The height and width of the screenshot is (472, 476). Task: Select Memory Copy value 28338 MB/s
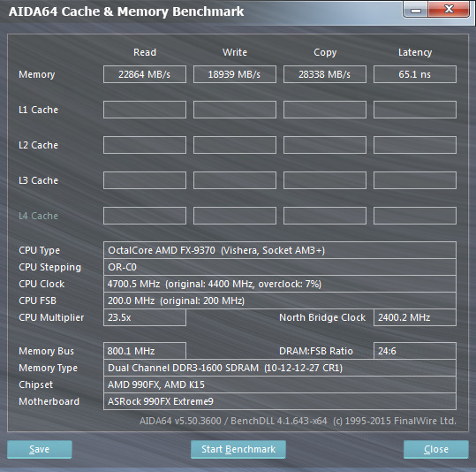click(325, 74)
